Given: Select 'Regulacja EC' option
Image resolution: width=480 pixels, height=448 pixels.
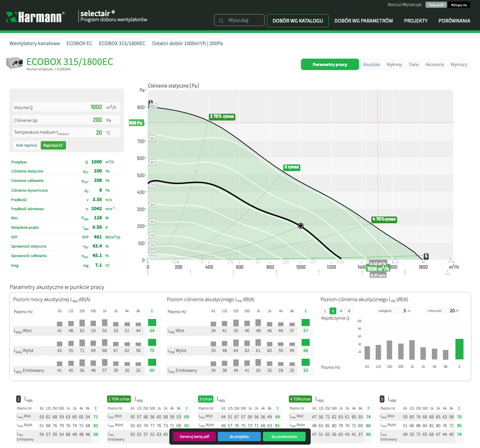Looking at the screenshot, I should click(53, 146).
